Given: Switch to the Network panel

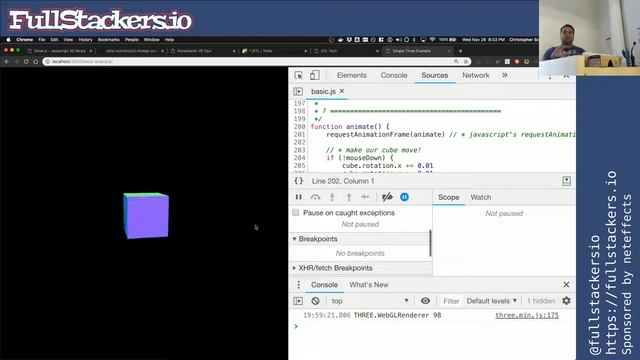Looking at the screenshot, I should 476,76.
